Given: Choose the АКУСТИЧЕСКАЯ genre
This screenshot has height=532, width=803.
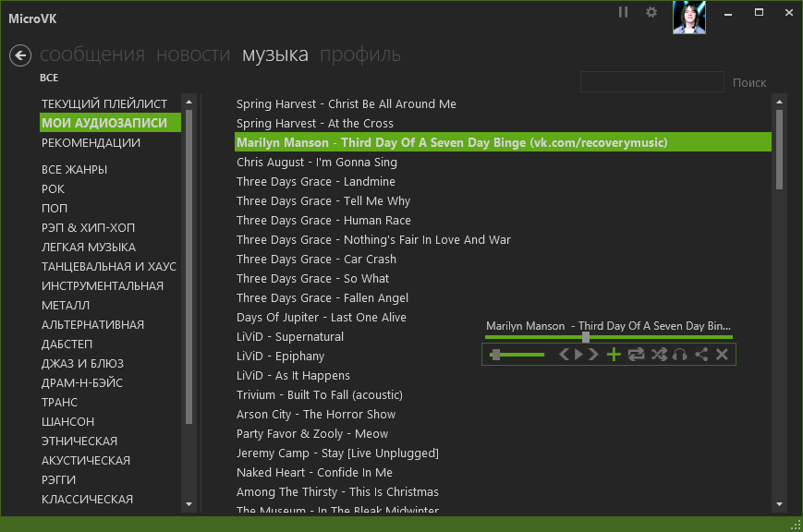Looking at the screenshot, I should pyautogui.click(x=86, y=461).
